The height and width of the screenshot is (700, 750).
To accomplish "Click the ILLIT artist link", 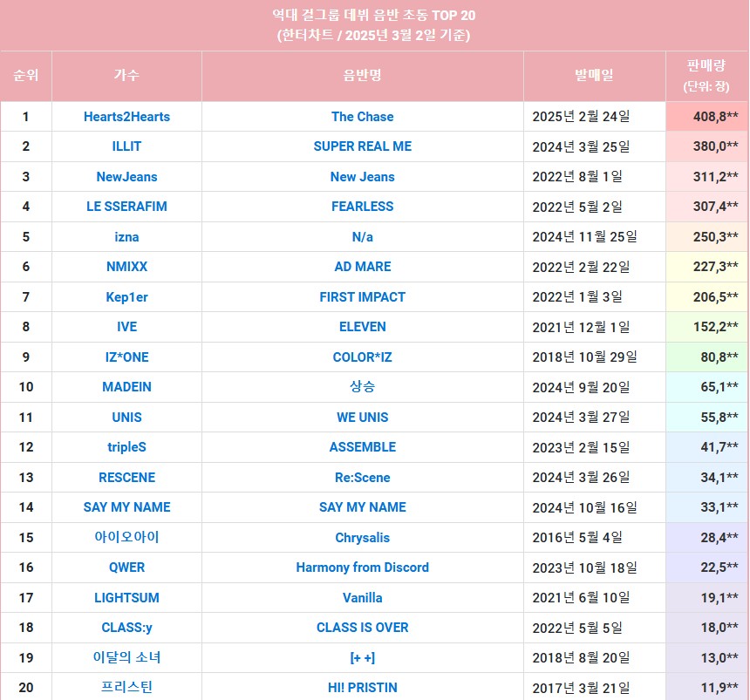I will (x=126, y=146).
